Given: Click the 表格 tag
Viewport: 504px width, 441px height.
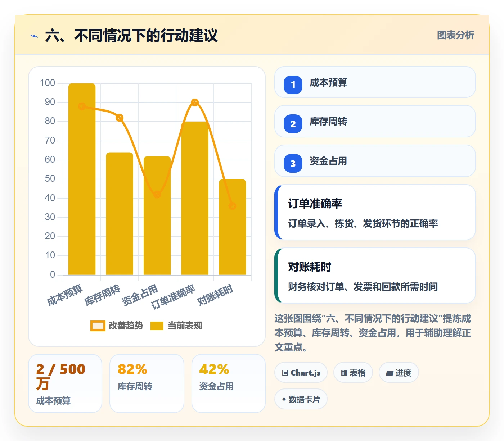Looking at the screenshot, I should (353, 373).
